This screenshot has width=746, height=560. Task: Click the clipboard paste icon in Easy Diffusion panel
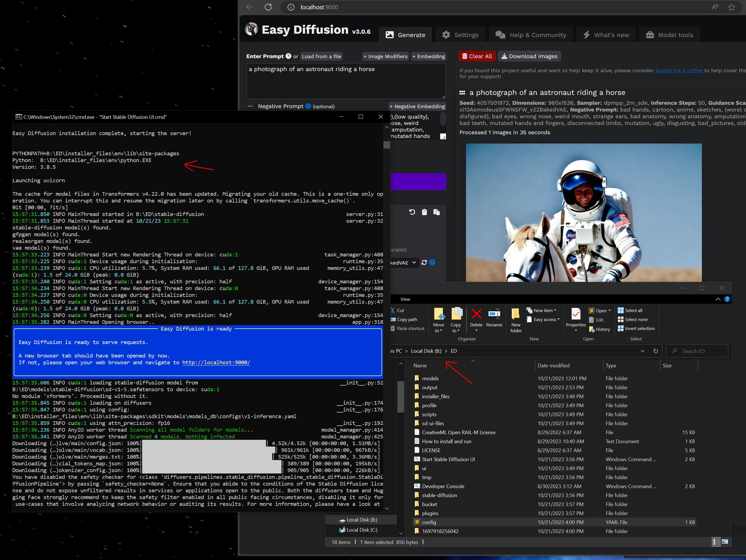(x=425, y=212)
